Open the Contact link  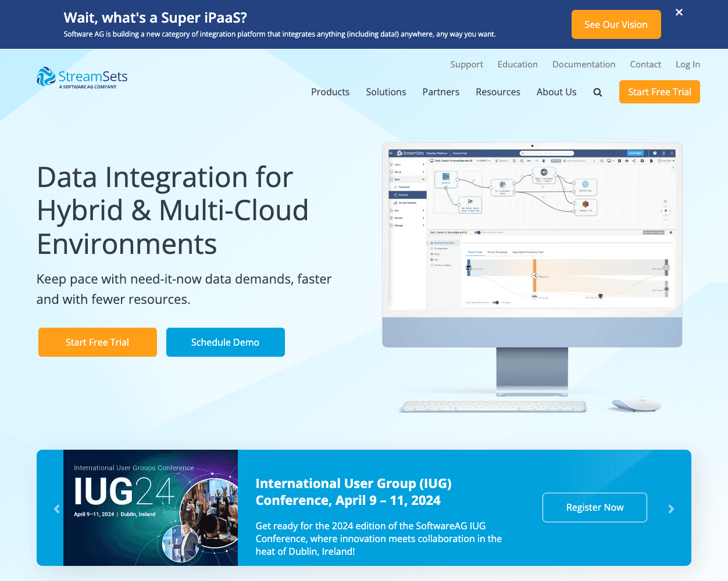(x=645, y=64)
